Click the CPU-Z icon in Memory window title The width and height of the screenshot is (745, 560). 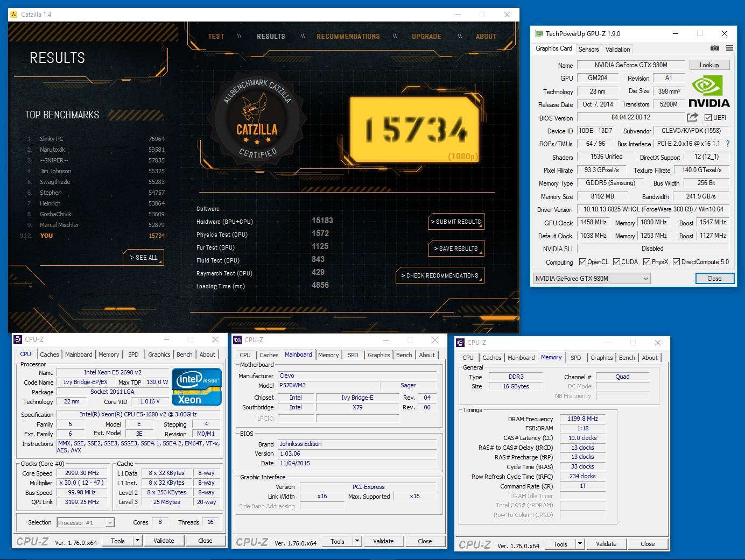point(460,343)
